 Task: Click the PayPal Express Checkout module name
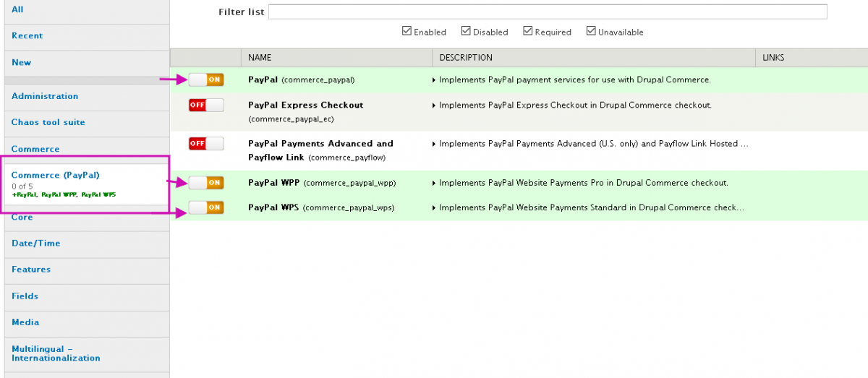pyautogui.click(x=306, y=105)
